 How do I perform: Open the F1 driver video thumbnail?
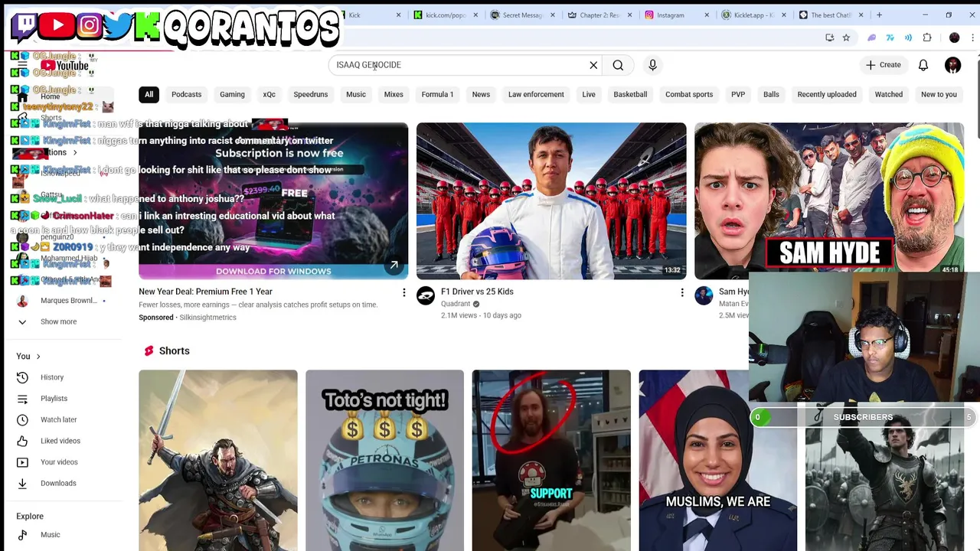551,201
